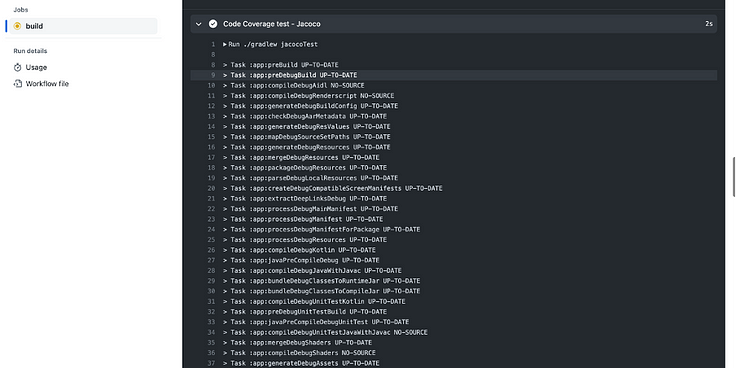Screen dimensions: 736x368
Task: Click line number 12 in log
Action: tap(211, 106)
